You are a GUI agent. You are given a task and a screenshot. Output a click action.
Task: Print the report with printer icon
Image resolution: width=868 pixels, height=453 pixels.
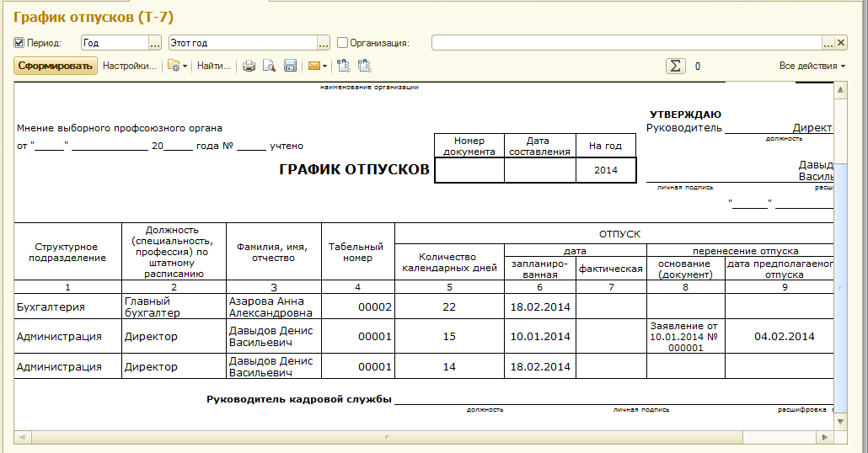point(249,66)
